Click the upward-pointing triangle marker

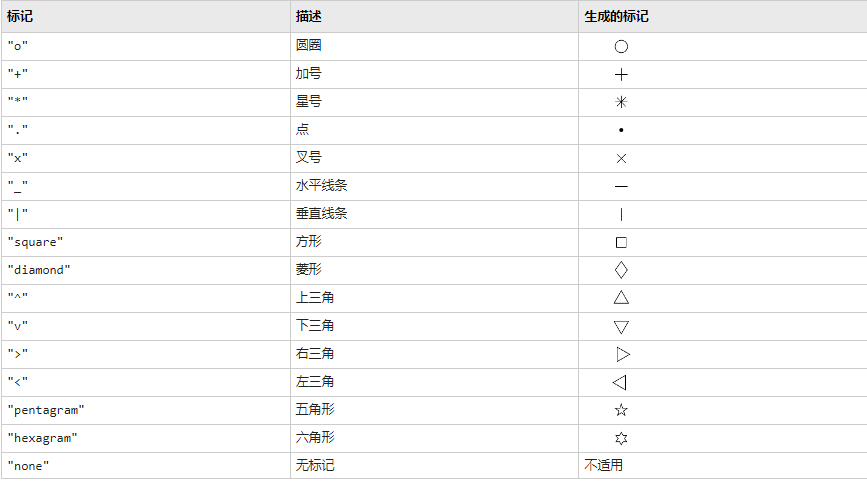pos(621,297)
